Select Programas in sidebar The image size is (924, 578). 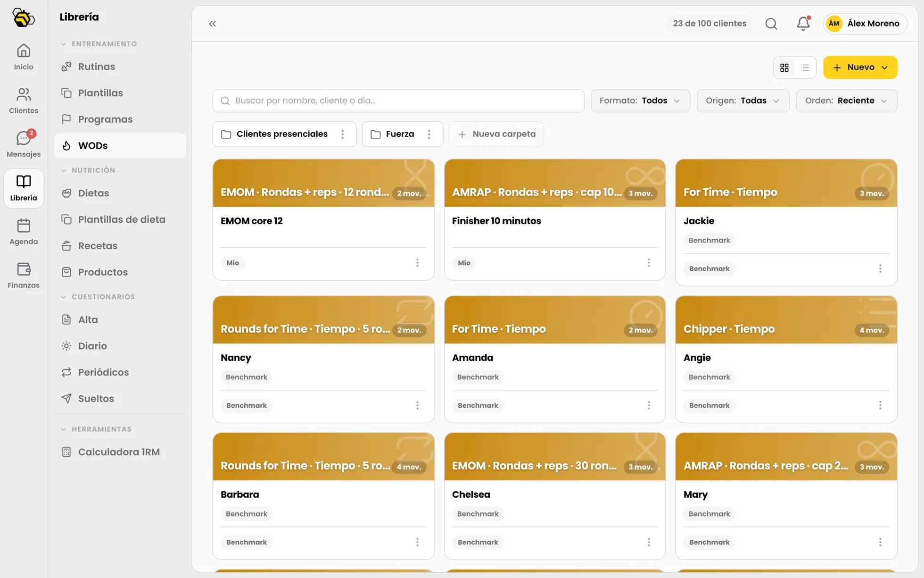coord(120,119)
